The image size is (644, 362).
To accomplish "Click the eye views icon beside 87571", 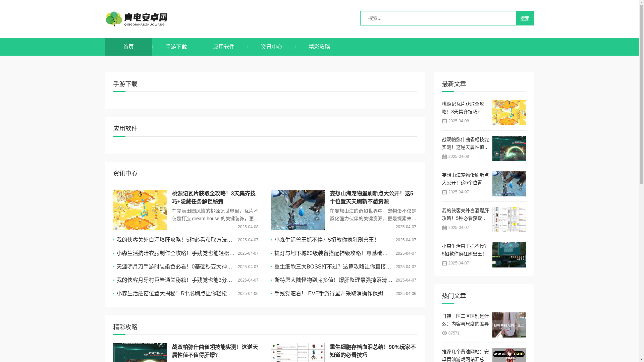I will point(444,333).
